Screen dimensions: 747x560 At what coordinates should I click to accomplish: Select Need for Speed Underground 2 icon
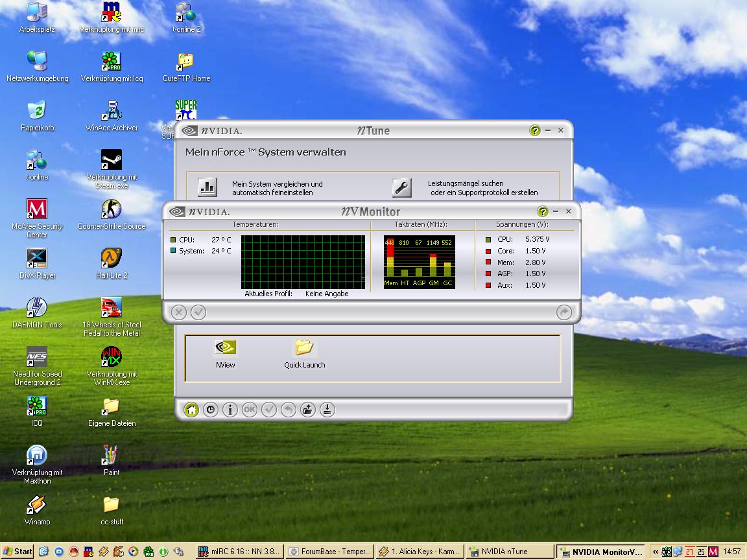[x=37, y=366]
